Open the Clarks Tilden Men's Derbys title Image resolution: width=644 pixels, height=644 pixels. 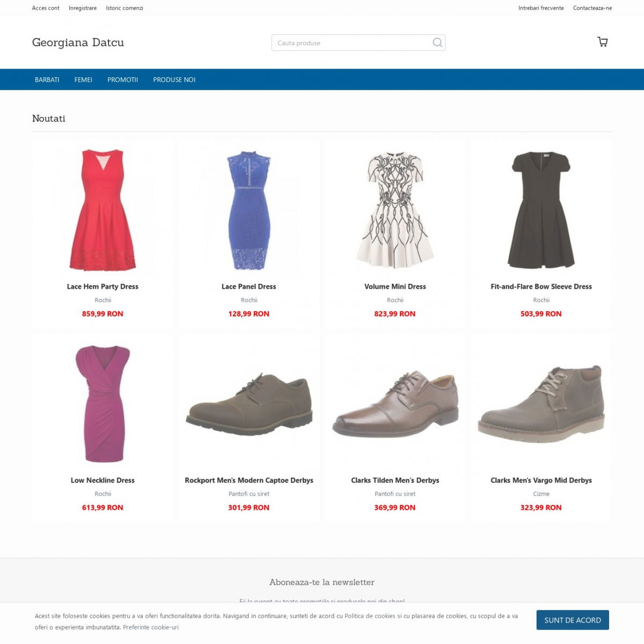point(395,480)
